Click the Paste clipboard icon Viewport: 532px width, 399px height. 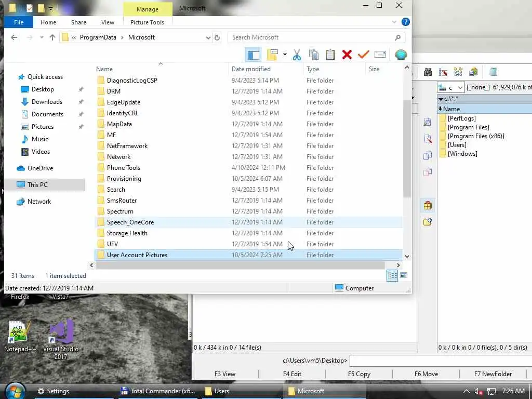point(330,55)
